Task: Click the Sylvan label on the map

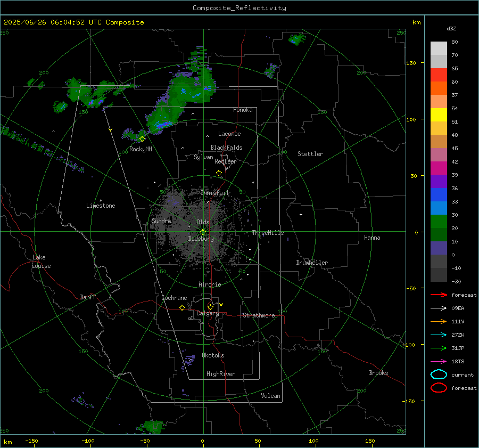Action: 203,157
